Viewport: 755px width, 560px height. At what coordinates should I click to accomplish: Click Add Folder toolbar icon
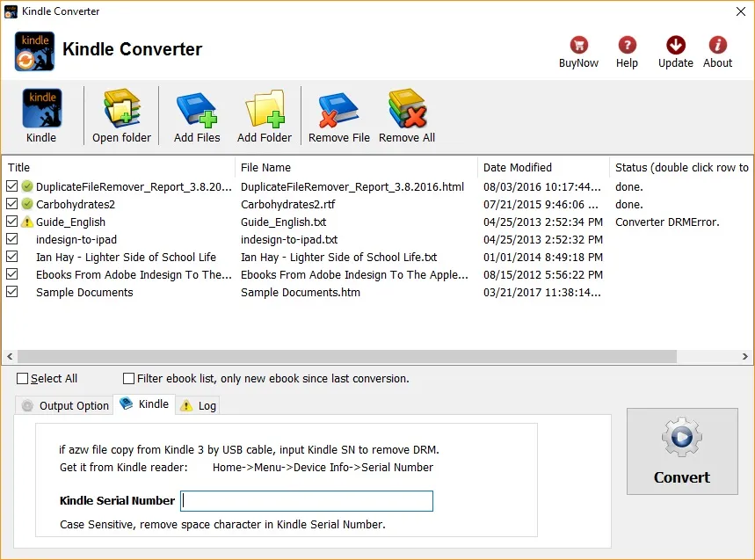click(265, 109)
